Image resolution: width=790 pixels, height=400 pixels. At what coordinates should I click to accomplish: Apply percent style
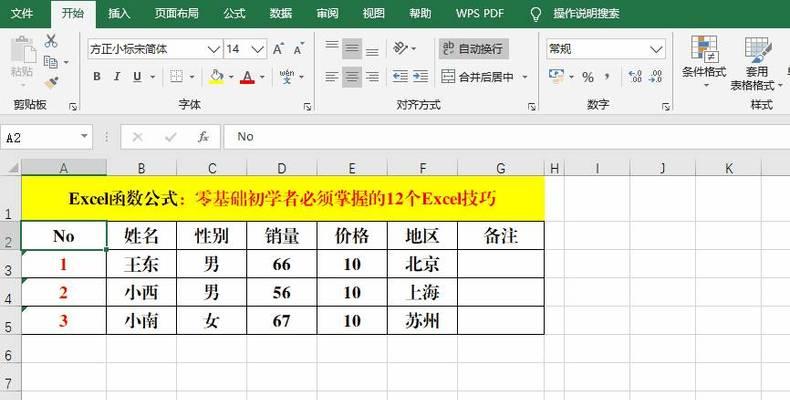coord(587,77)
